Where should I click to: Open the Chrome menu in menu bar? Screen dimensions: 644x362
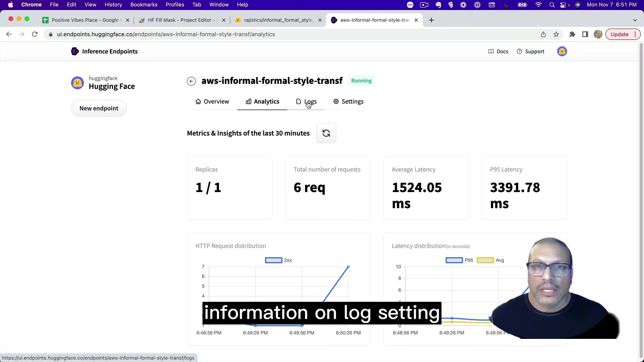tap(31, 5)
